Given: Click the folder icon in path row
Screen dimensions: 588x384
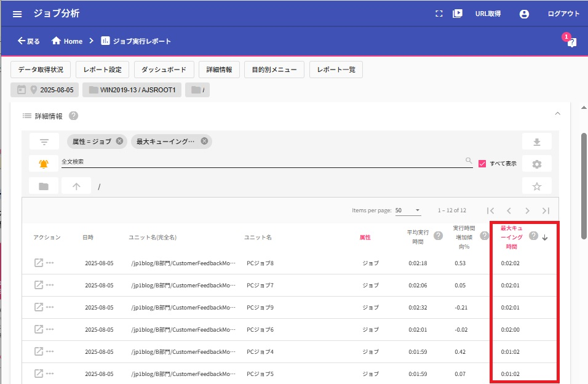Looking at the screenshot, I should click(44, 186).
